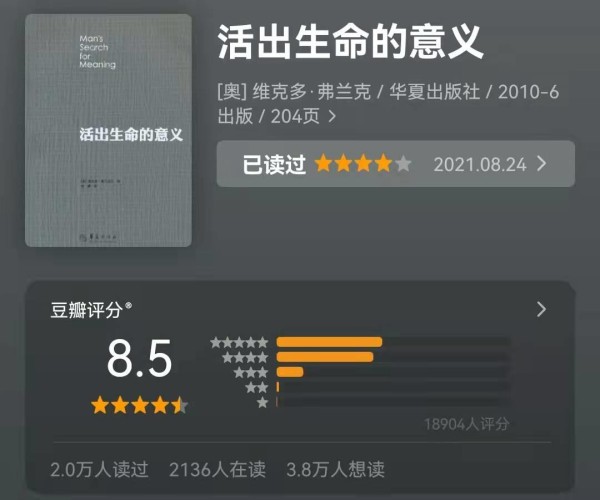This screenshot has height=500, width=600.
Task: Expand Douban rating details chevron
Action: pyautogui.click(x=541, y=309)
